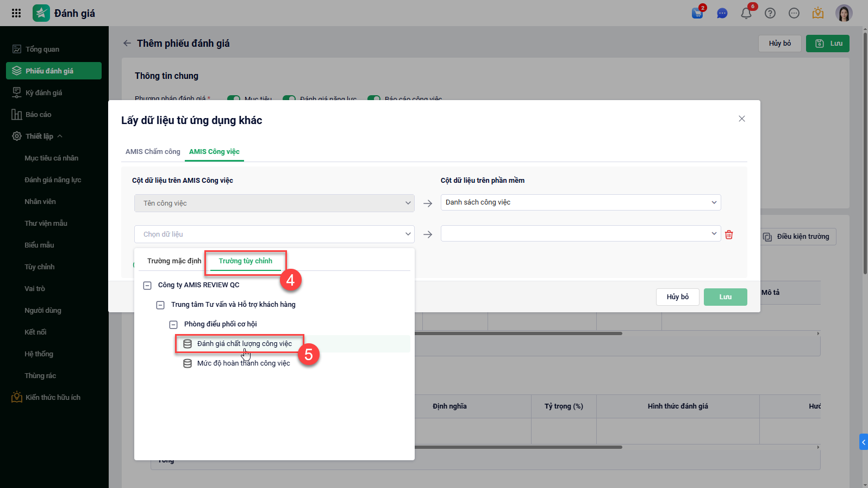Collapse Trung tâm Tư vấn và Hỗ trợ node
Image resolution: width=868 pixels, height=488 pixels.
[x=160, y=305]
